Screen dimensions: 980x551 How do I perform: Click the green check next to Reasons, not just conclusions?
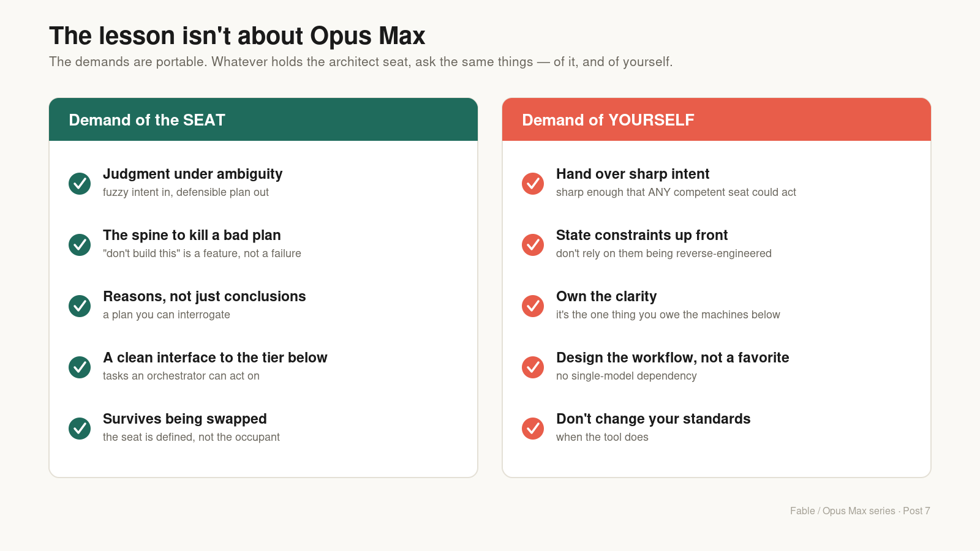(80, 306)
